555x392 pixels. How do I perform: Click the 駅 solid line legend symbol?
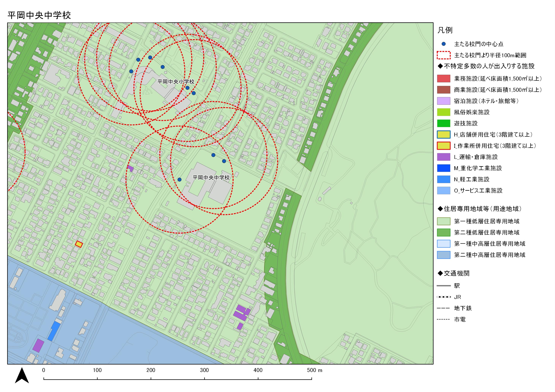click(x=444, y=286)
